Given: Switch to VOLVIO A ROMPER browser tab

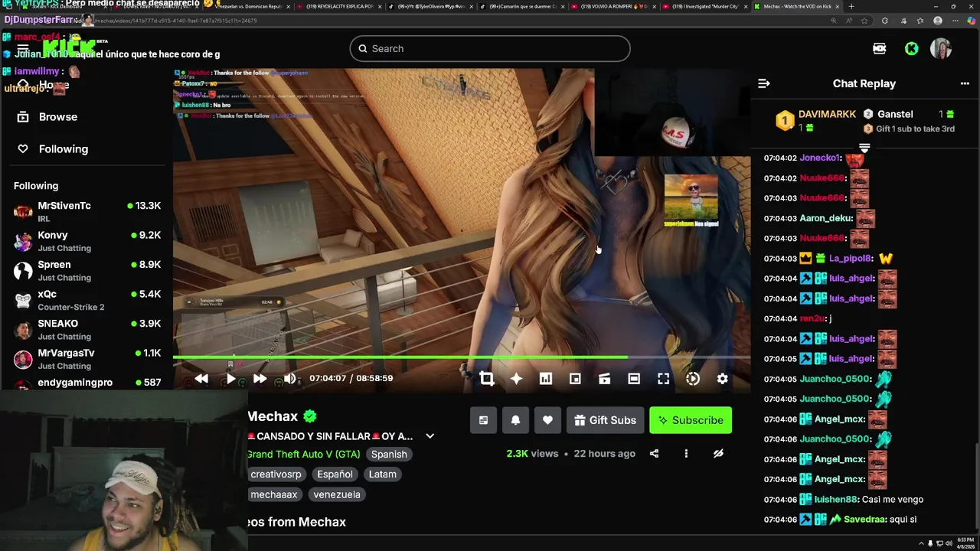Looking at the screenshot, I should pos(612,6).
